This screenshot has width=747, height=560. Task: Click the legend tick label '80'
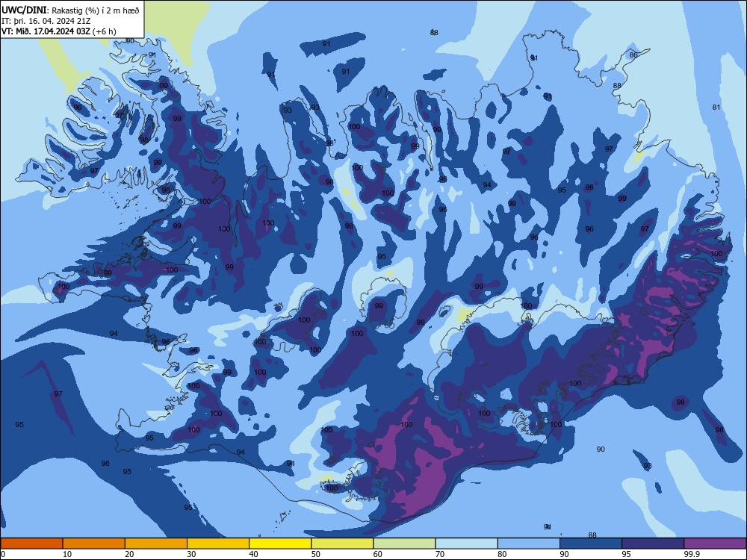tap(502, 554)
